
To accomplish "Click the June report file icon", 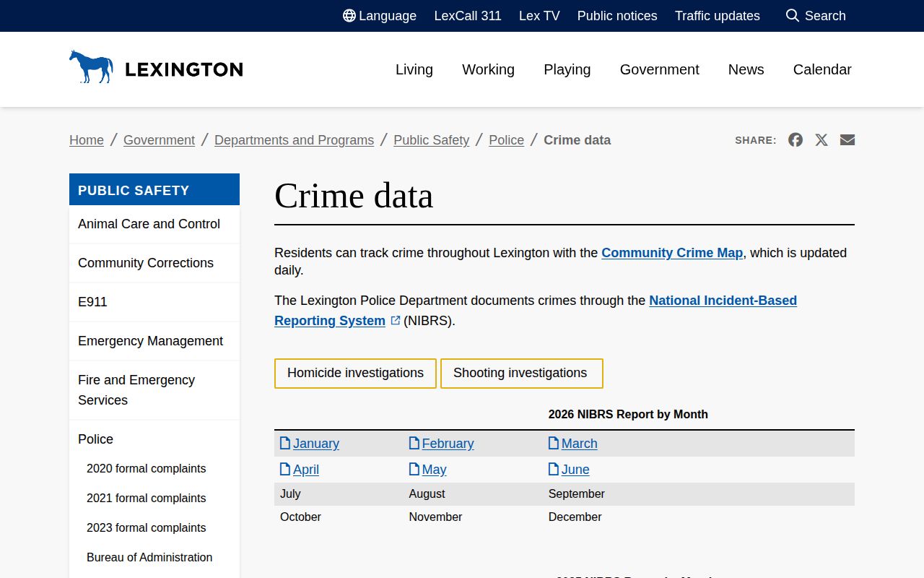I will [x=554, y=469].
